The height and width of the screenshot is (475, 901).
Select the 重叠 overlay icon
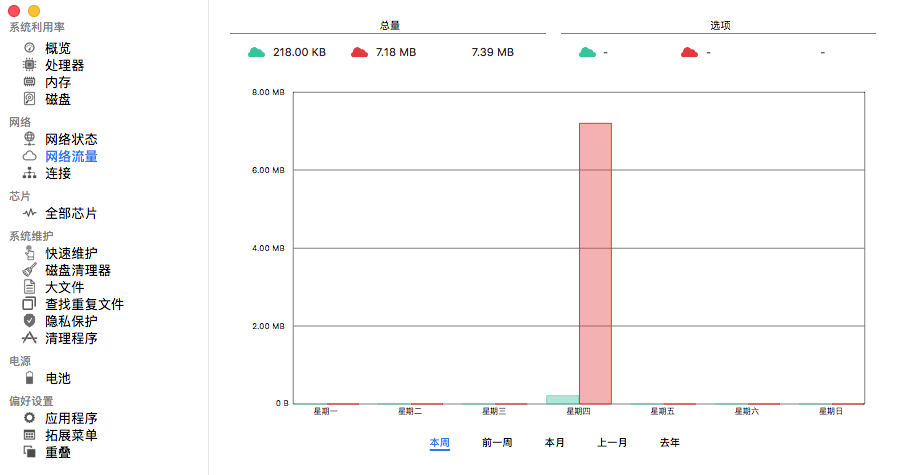coord(29,451)
